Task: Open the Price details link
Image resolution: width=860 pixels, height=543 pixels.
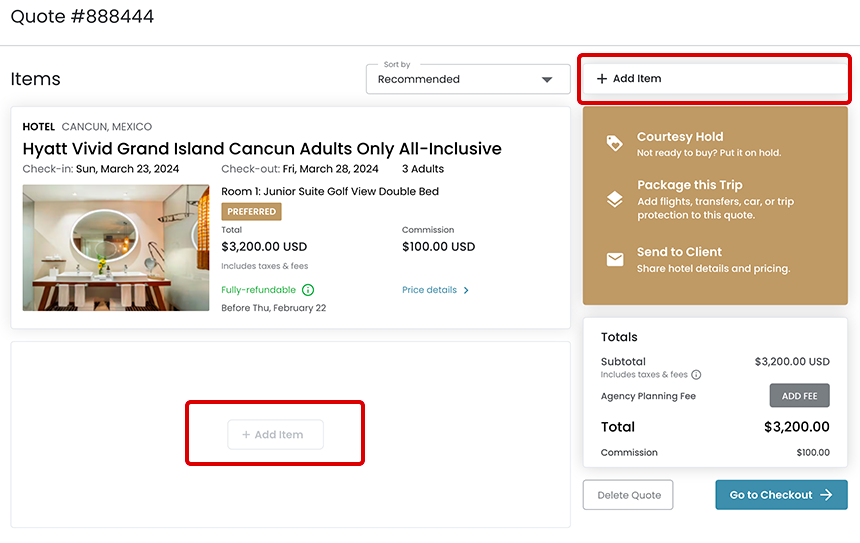Action: pyautogui.click(x=429, y=290)
